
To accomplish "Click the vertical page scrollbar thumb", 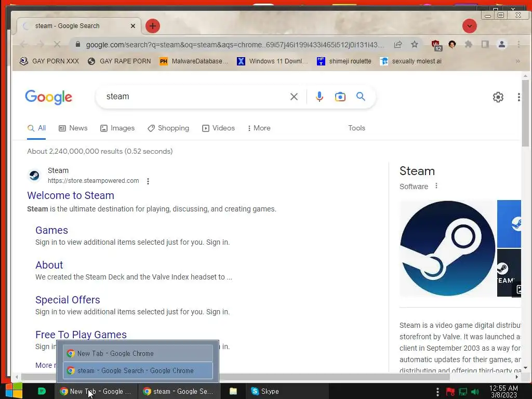I will pyautogui.click(x=525, y=113).
